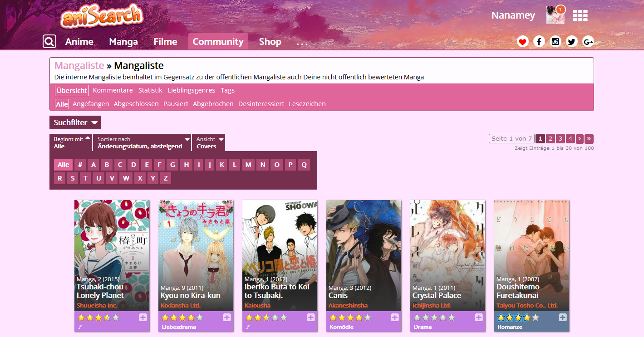The image size is (644, 337).
Task: Open the Community menu item
Action: (x=218, y=42)
